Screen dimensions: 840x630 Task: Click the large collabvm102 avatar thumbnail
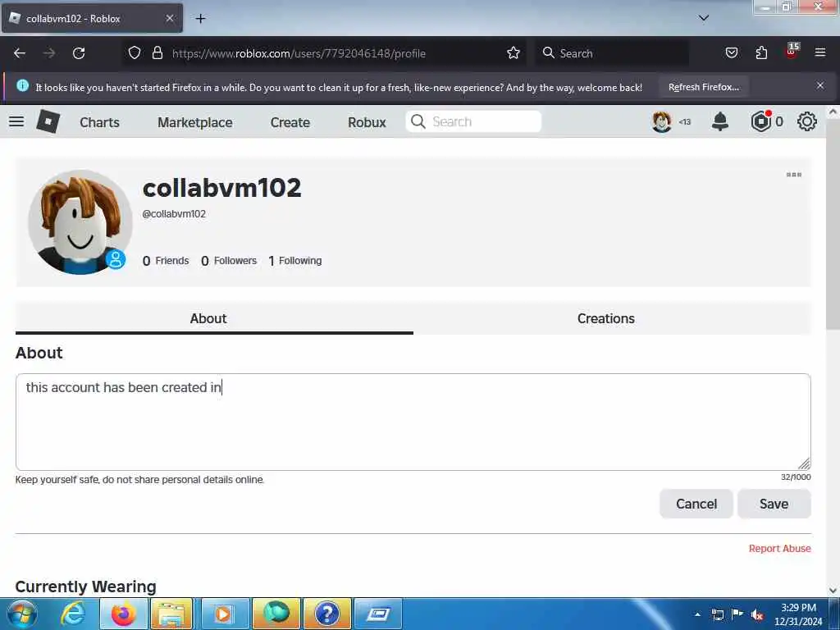pyautogui.click(x=80, y=221)
